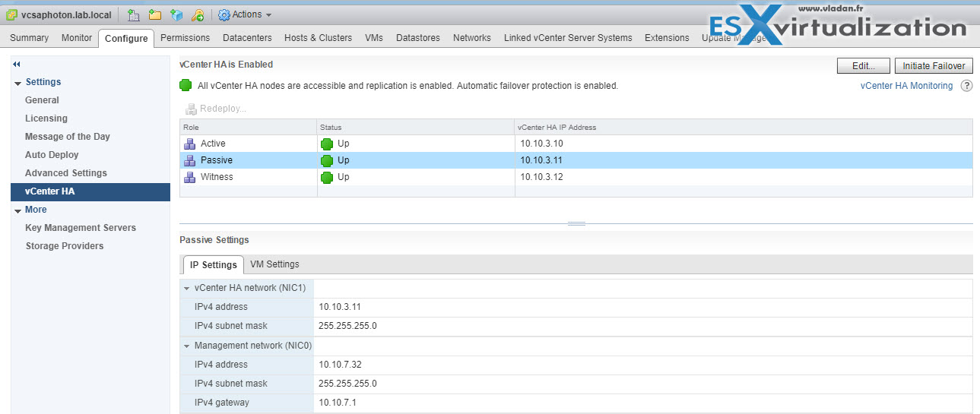Image resolution: width=980 pixels, height=414 pixels.
Task: Open Key Management Servers item
Action: pos(81,228)
